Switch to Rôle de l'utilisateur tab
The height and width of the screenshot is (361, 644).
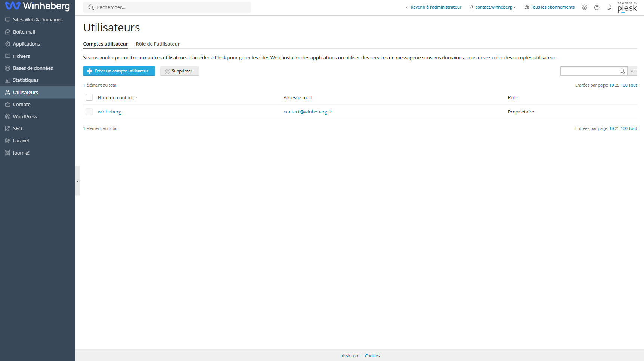tap(158, 44)
